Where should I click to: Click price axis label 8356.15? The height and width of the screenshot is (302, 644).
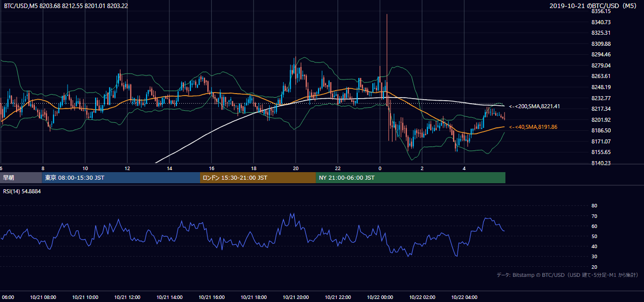click(x=601, y=11)
